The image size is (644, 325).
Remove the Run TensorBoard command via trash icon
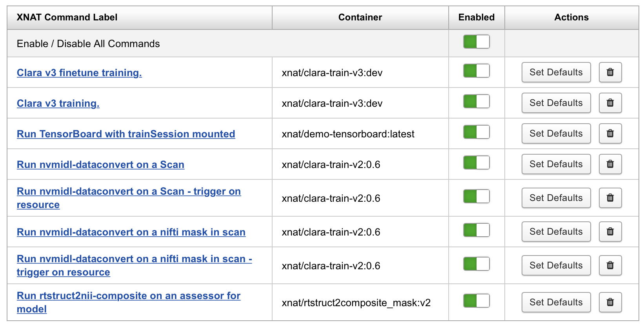(610, 133)
